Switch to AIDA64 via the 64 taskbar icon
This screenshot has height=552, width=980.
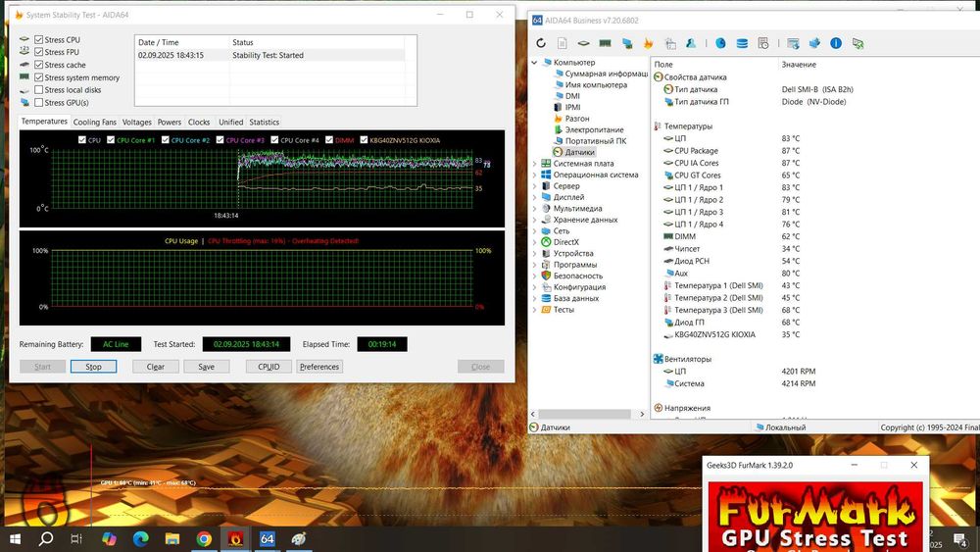pyautogui.click(x=267, y=538)
